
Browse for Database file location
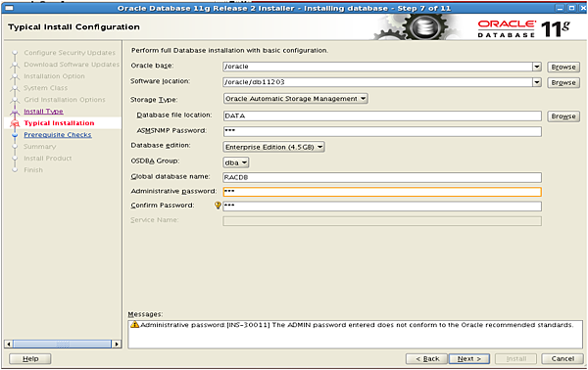(563, 116)
